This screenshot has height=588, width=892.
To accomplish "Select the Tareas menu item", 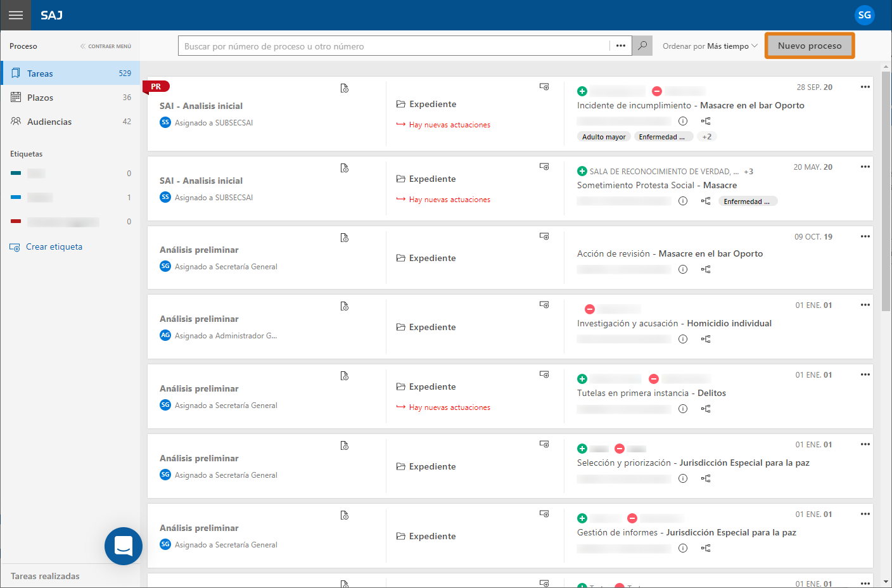I will [x=70, y=73].
